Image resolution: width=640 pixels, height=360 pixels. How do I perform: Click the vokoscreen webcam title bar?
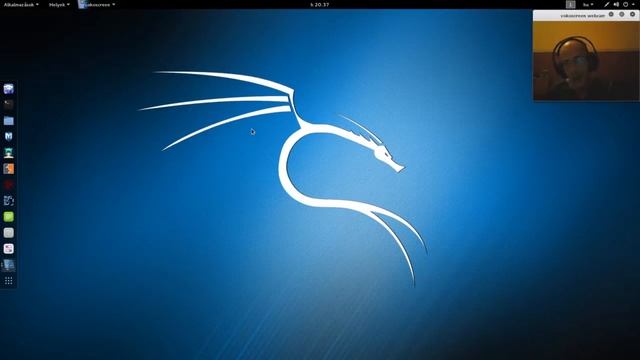586,15
